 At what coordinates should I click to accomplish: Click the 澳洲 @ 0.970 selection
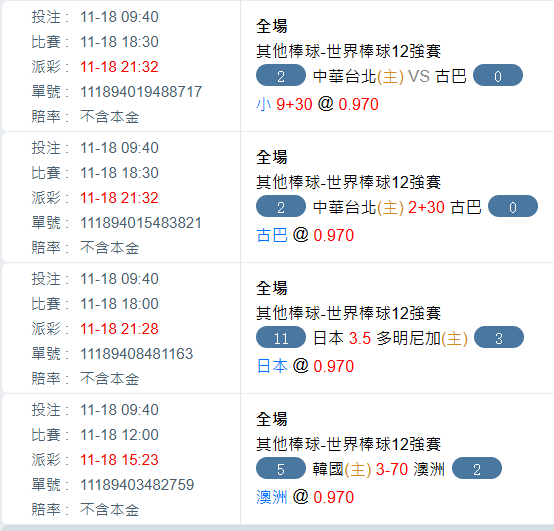[305, 497]
